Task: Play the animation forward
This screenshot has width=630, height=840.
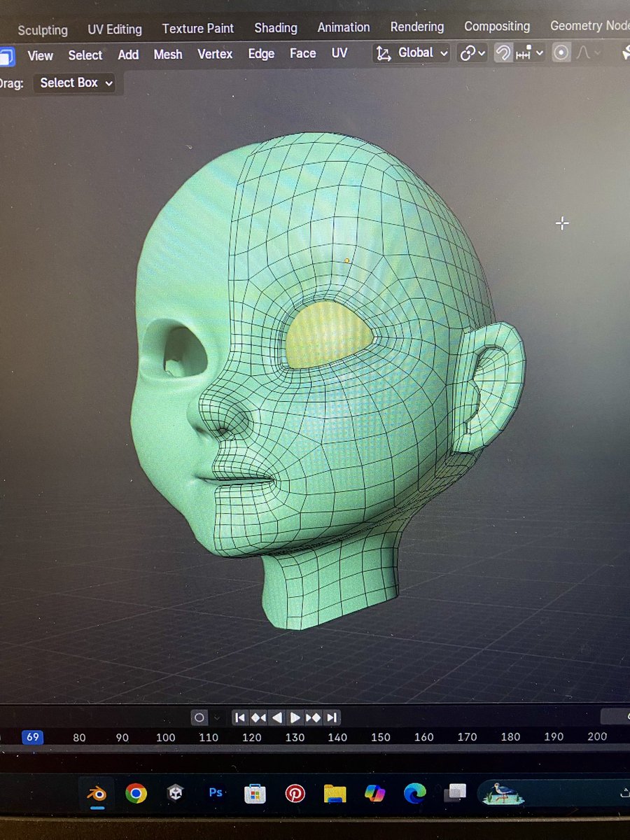Action: click(x=295, y=717)
